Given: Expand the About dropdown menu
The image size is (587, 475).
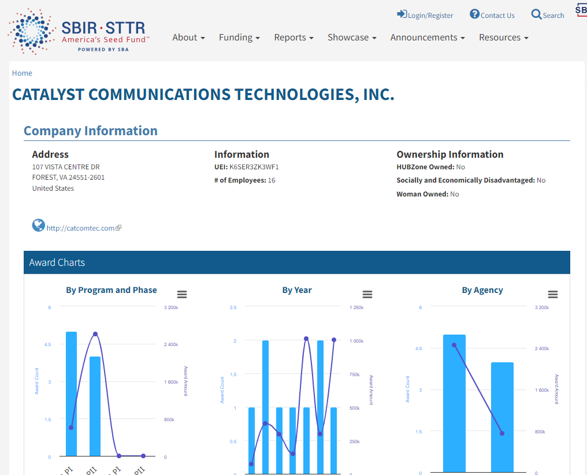Looking at the screenshot, I should (188, 37).
